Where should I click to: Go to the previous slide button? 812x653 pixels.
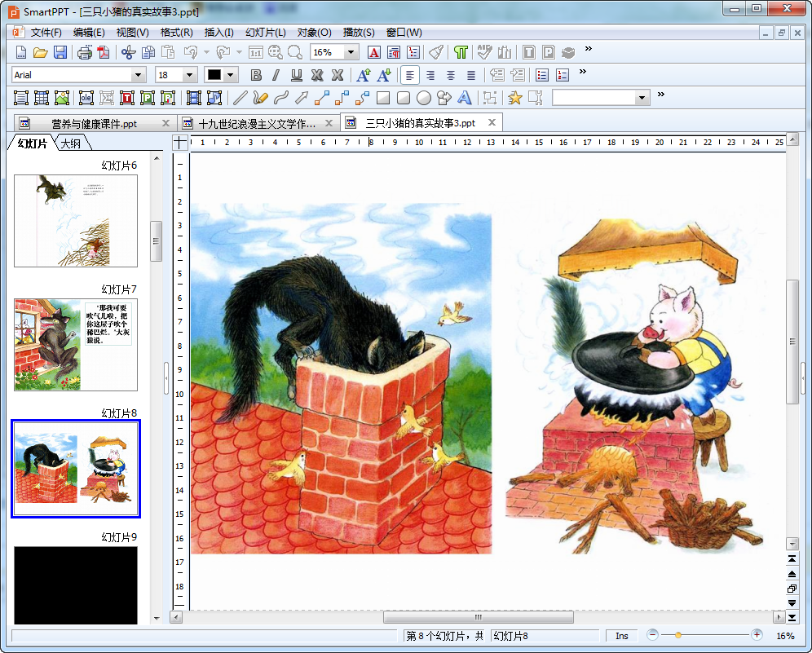[792, 574]
